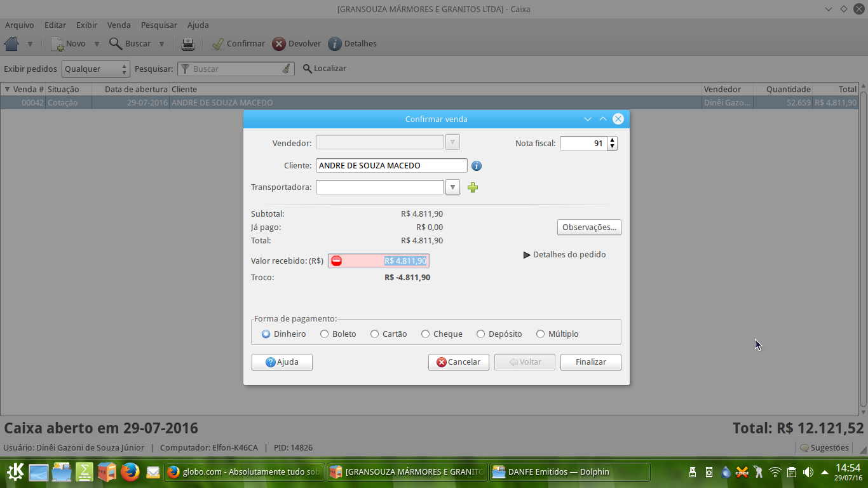868x488 pixels.
Task: Sort by the Quantidade column header
Action: [783, 89]
